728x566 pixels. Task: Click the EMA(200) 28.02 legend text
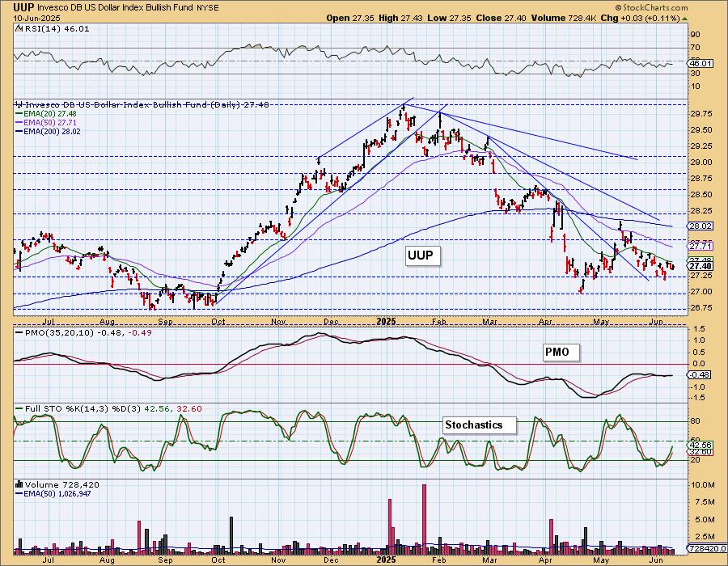pos(52,131)
